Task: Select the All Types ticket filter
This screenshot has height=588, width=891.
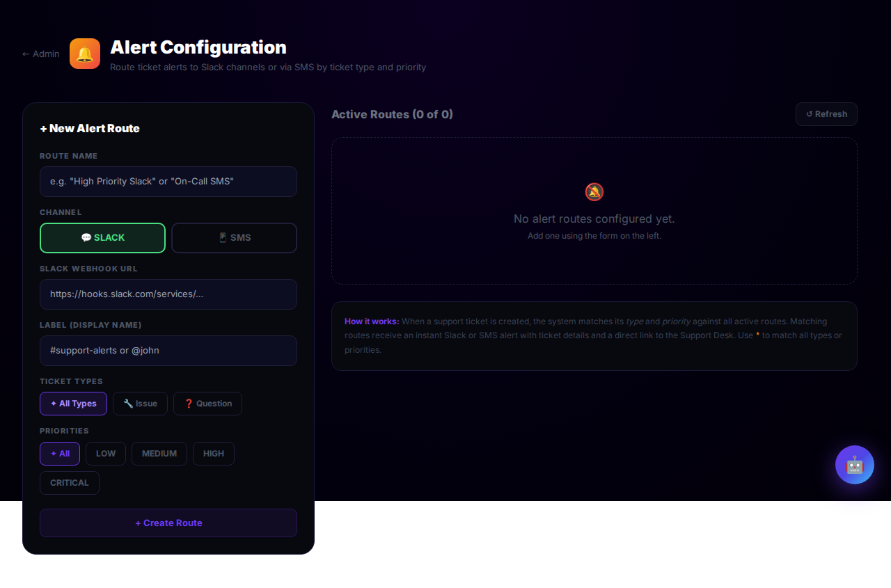Action: point(73,404)
